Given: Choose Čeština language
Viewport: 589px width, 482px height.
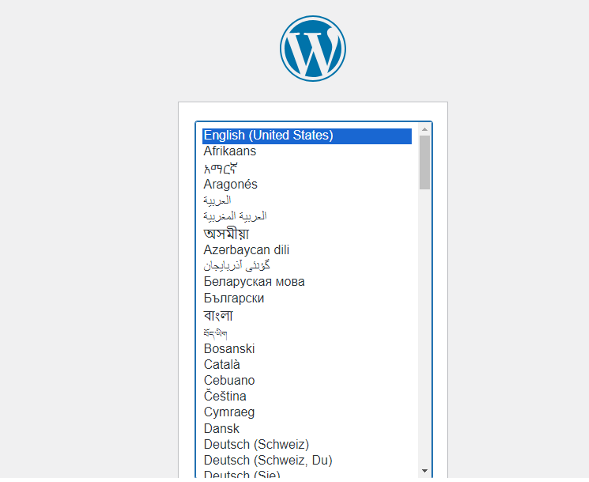Looking at the screenshot, I should click(x=307, y=396).
